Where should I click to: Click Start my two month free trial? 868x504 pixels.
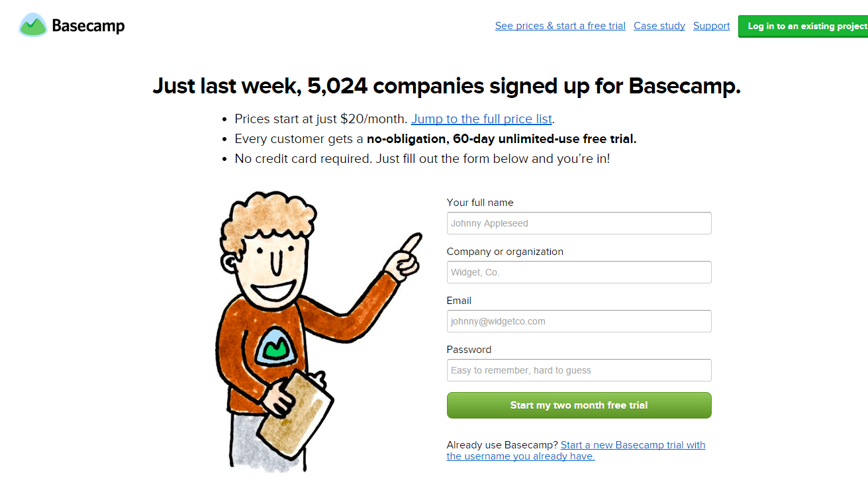point(579,405)
